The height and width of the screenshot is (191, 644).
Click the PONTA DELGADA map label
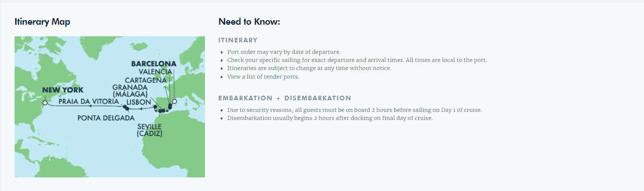[x=106, y=118]
